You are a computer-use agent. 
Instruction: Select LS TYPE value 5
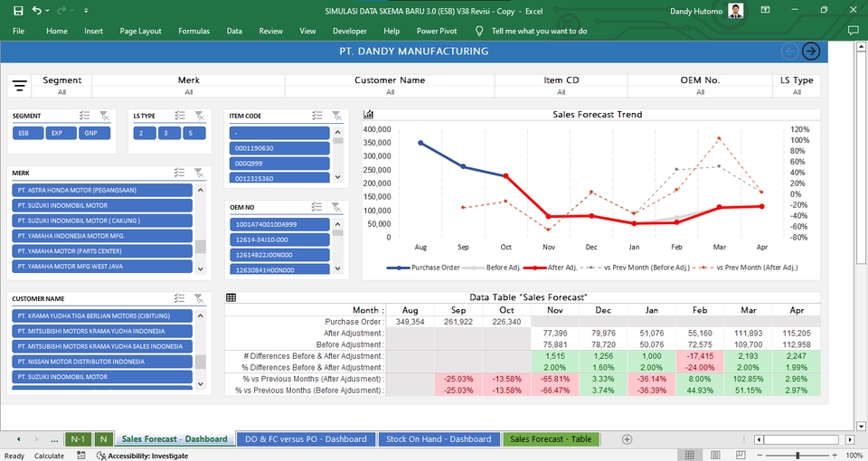pyautogui.click(x=194, y=133)
